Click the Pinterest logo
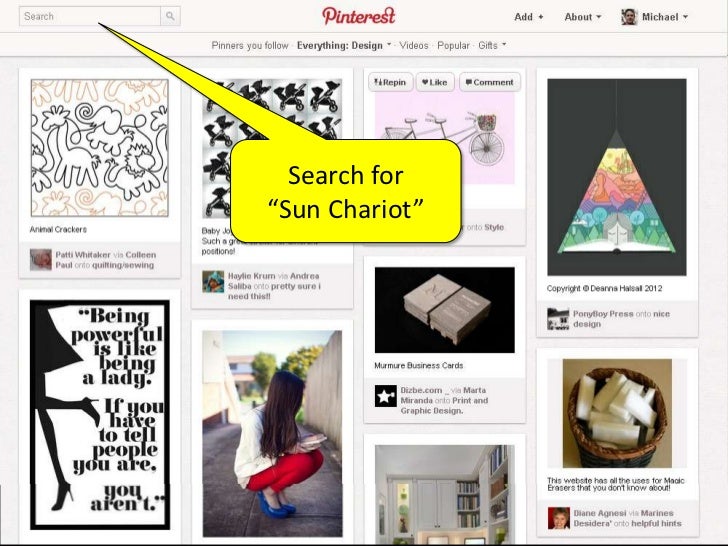Screen dimensions: 728x546 point(358,16)
